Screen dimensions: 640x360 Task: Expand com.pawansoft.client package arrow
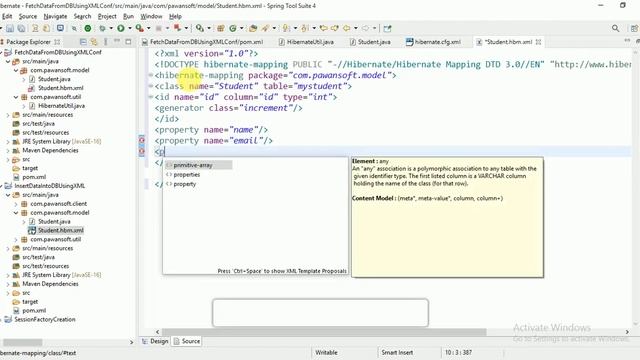click(x=16, y=204)
